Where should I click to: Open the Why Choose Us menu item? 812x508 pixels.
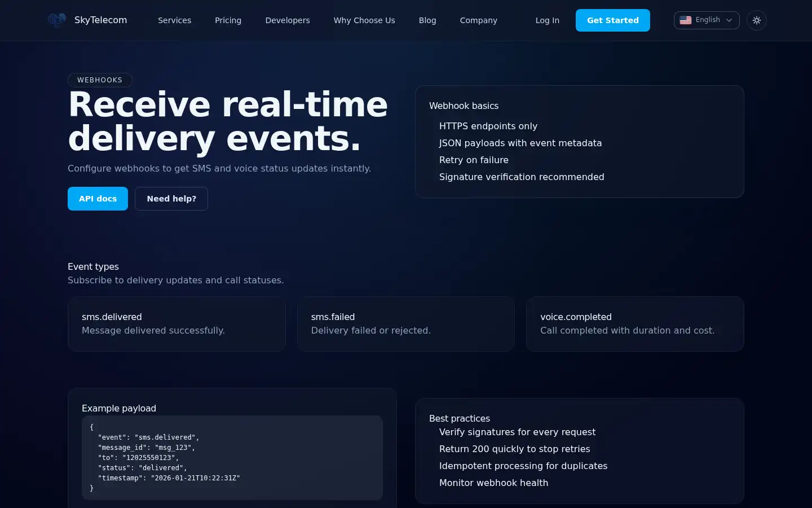coord(364,20)
